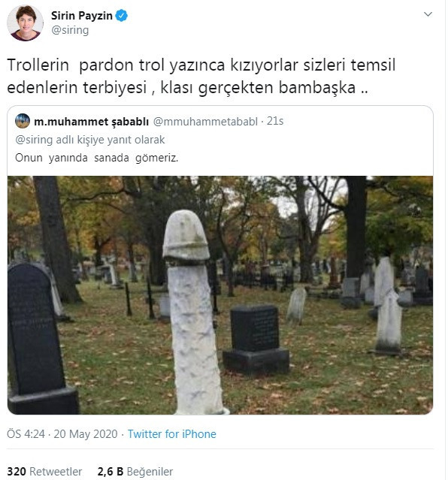View the 320 Retweetler list

pyautogui.click(x=44, y=472)
